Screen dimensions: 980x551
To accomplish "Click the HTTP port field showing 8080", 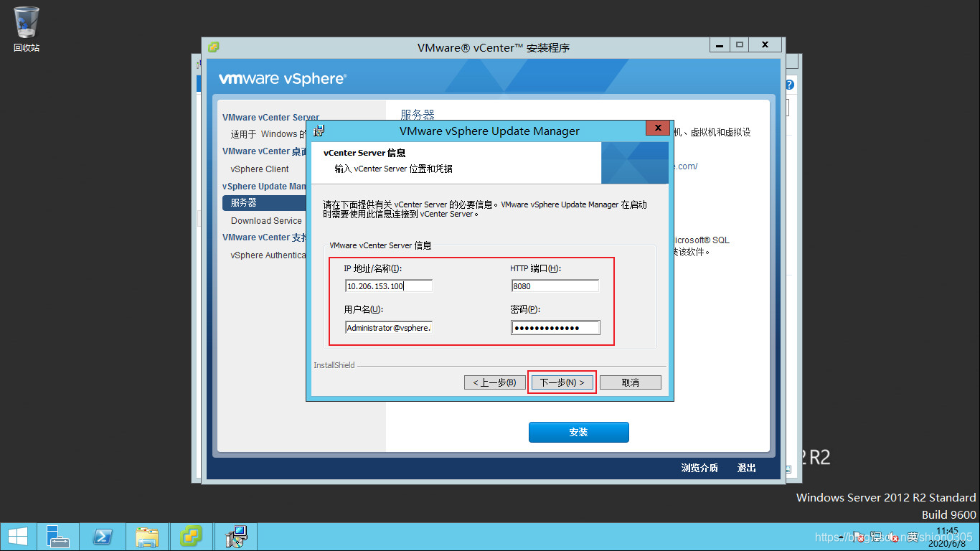I will click(x=555, y=286).
